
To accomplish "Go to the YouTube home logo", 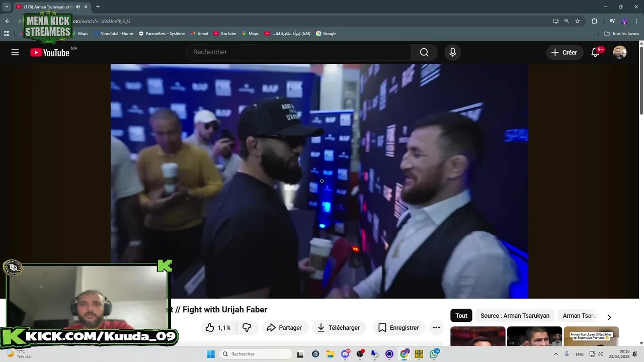I will [50, 52].
